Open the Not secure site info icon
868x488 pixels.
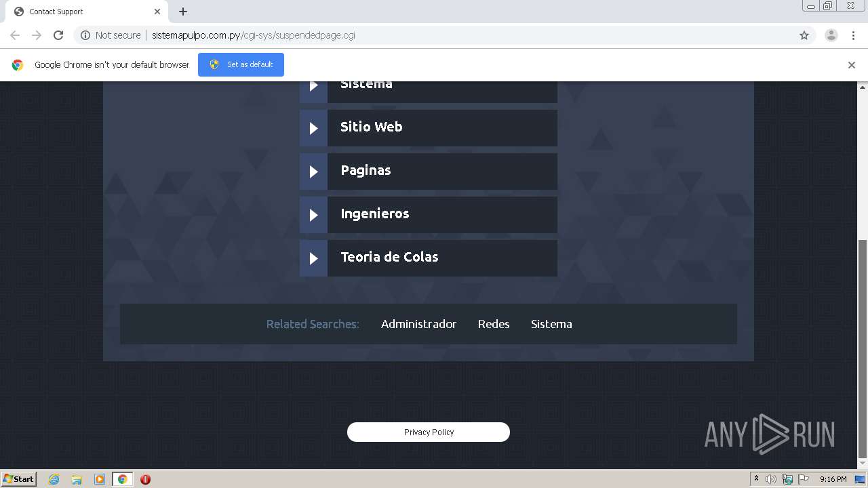pos(85,35)
